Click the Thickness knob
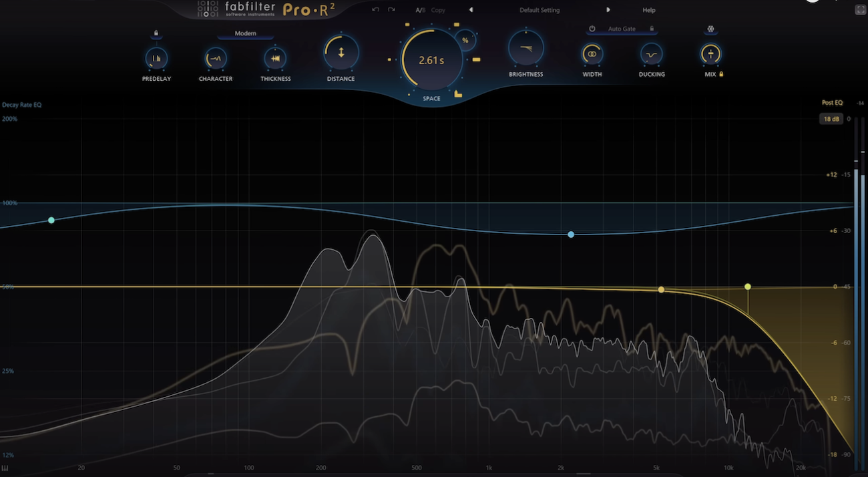Viewport: 868px width, 477px height. [275, 59]
